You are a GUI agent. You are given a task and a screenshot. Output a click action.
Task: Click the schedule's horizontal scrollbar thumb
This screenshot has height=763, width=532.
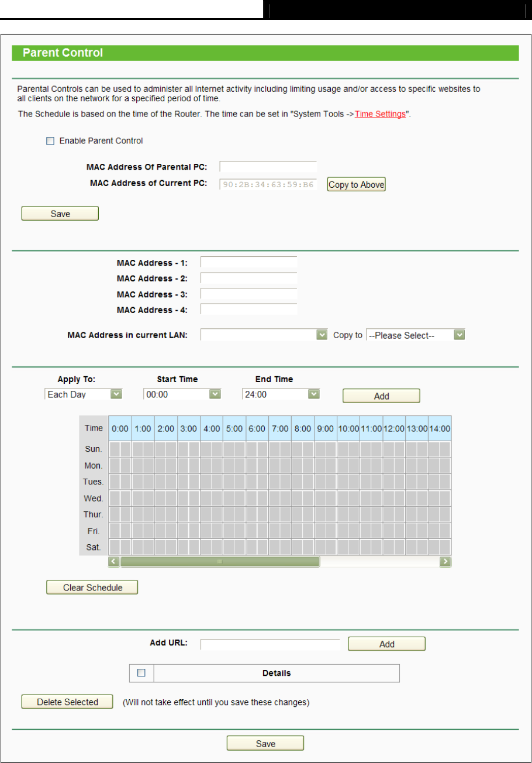point(220,562)
